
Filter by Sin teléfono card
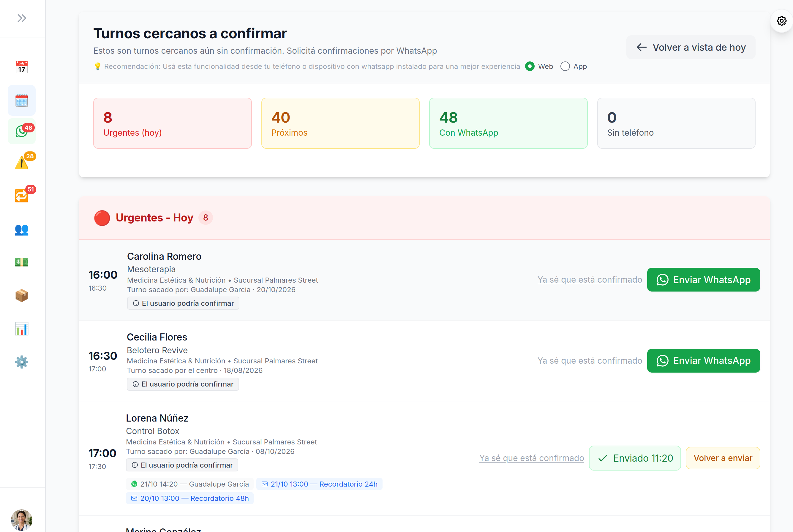[x=676, y=123]
